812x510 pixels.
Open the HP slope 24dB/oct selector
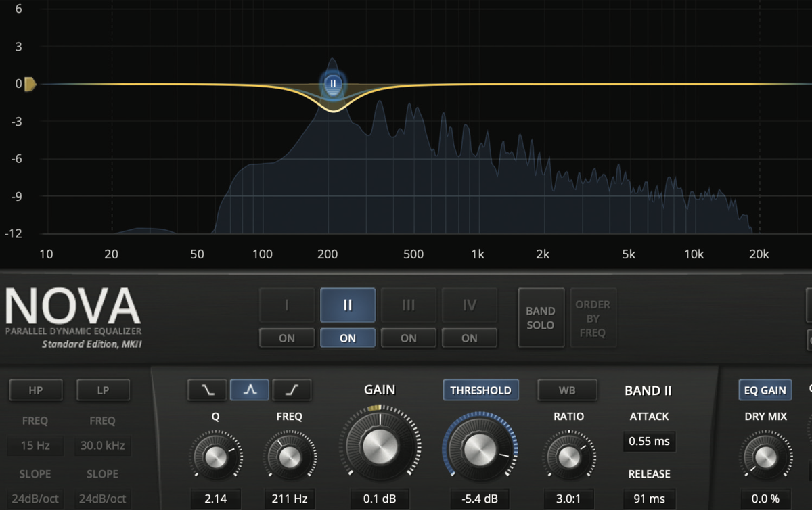tap(35, 499)
